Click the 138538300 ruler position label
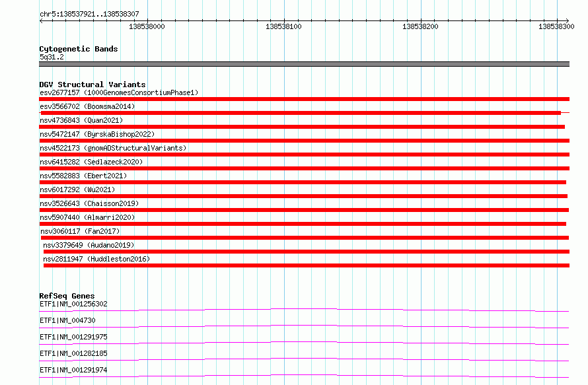The width and height of the screenshot is (588, 385). [x=556, y=26]
